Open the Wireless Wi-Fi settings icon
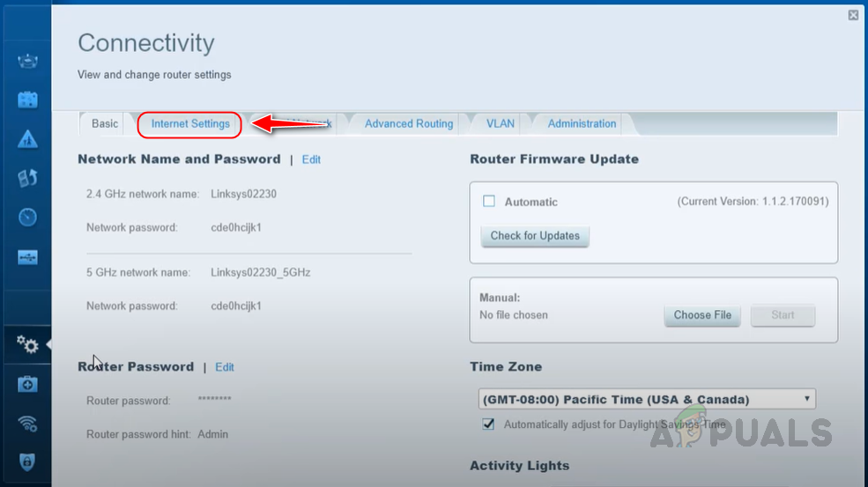The height and width of the screenshot is (487, 868). coord(27,424)
